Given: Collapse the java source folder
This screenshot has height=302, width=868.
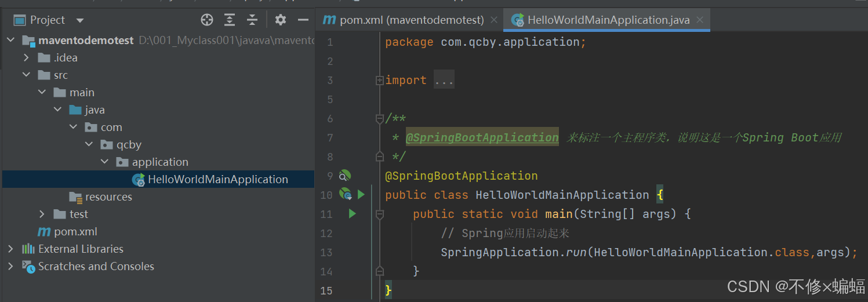Looking at the screenshot, I should click(x=57, y=110).
